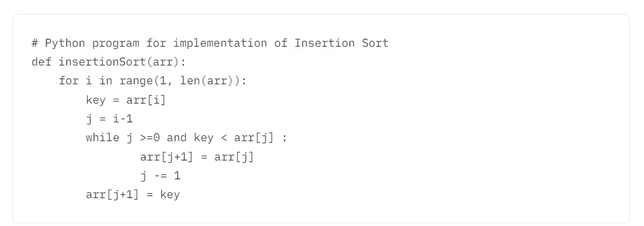Click the word "implementation" in the comment

pos(220,43)
